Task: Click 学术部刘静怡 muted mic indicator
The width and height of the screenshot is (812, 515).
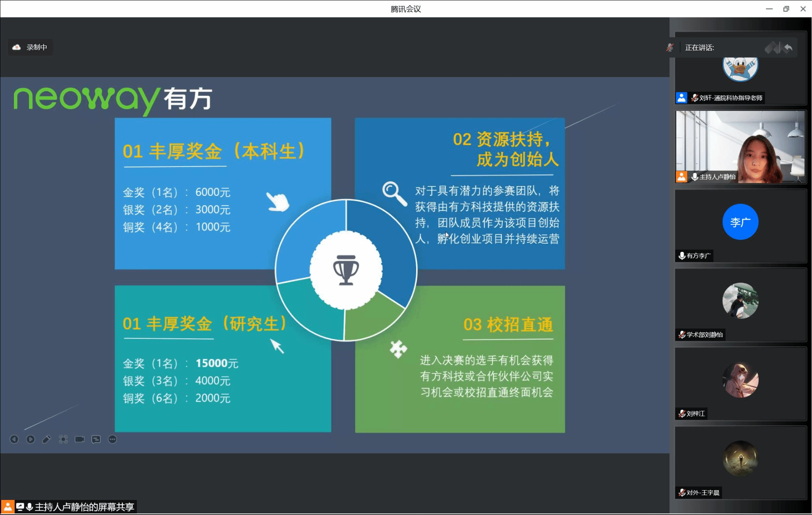Action: pyautogui.click(x=682, y=335)
